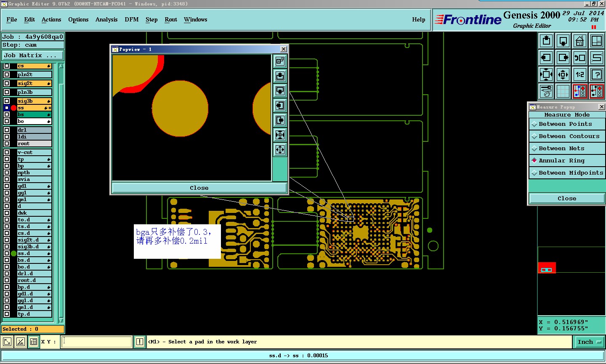Click the red overview minimap thumbnail
606x364 pixels.
(x=547, y=268)
